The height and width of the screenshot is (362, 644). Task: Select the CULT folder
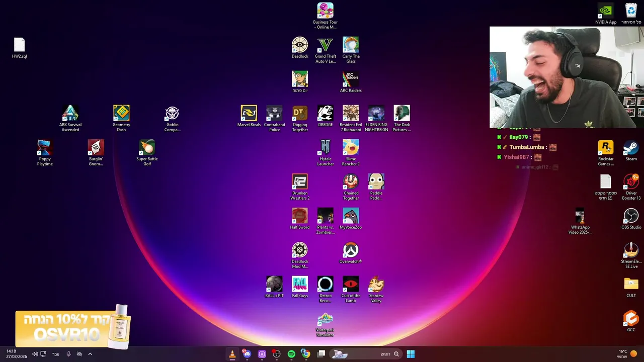pos(631,287)
